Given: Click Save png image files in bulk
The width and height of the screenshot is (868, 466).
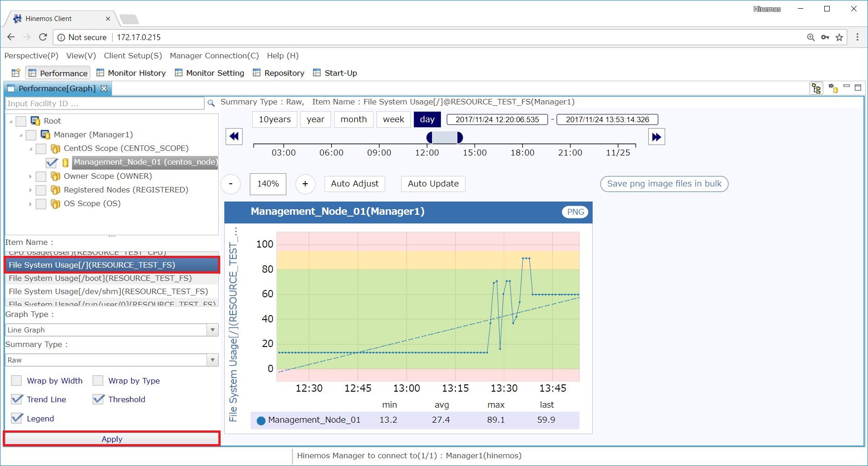Looking at the screenshot, I should tap(664, 184).
